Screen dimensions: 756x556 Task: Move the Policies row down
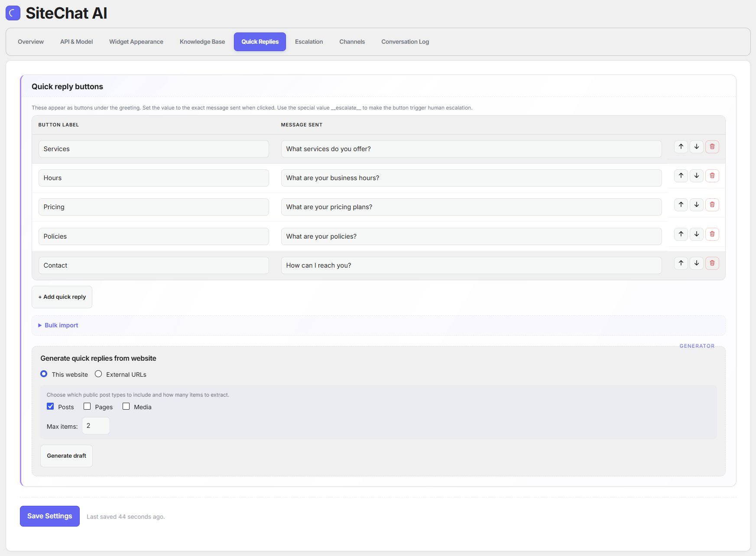[697, 234]
